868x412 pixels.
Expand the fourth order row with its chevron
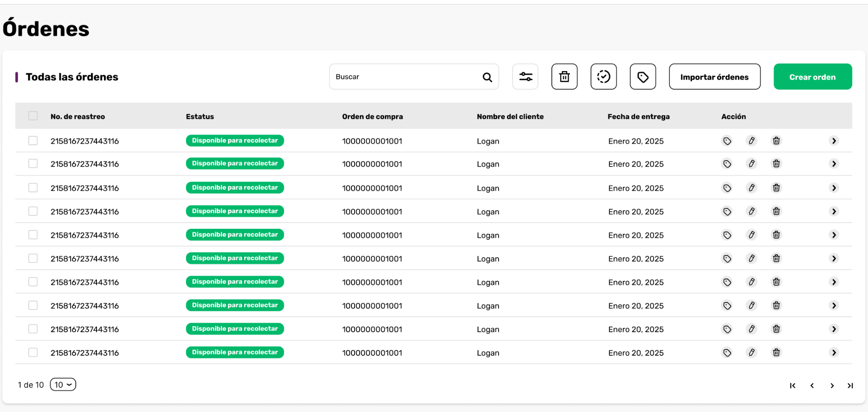click(x=834, y=212)
